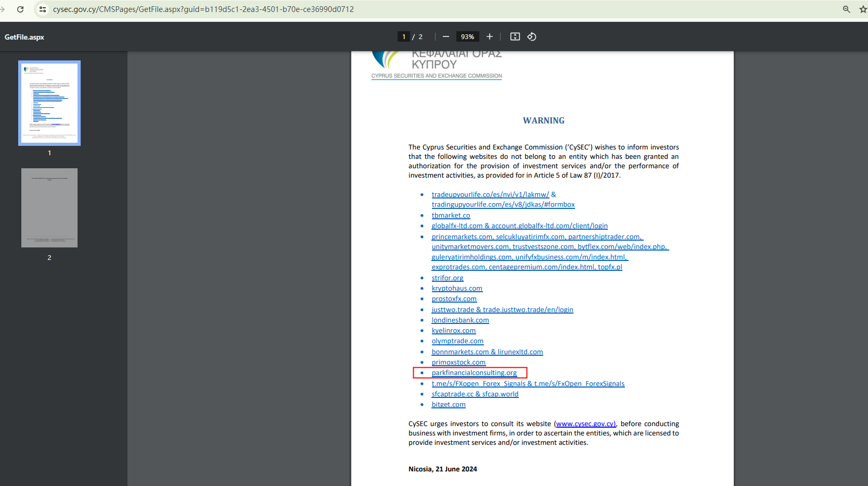Screen dimensions: 868x486
Task: Click the GetFile.aspx document title
Action: [24, 37]
